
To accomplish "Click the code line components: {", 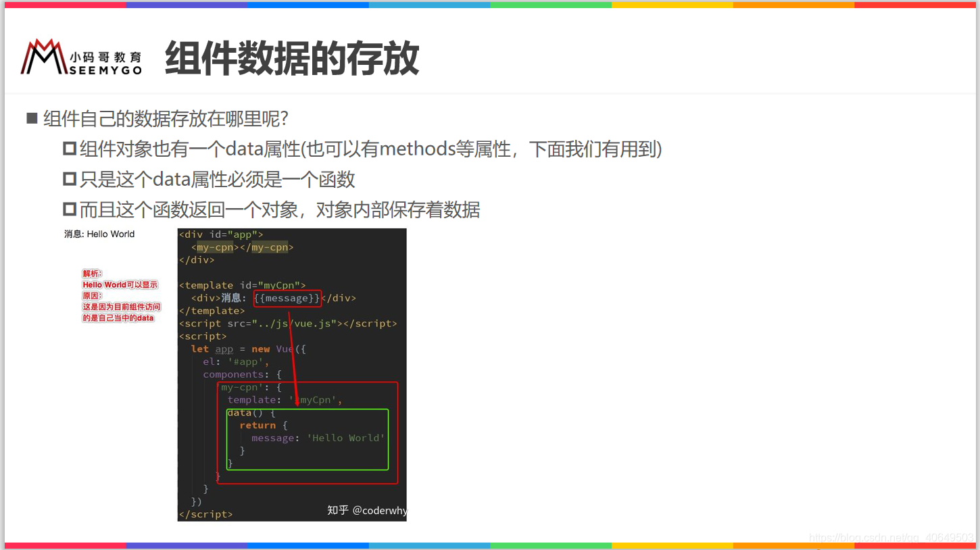I will [242, 374].
